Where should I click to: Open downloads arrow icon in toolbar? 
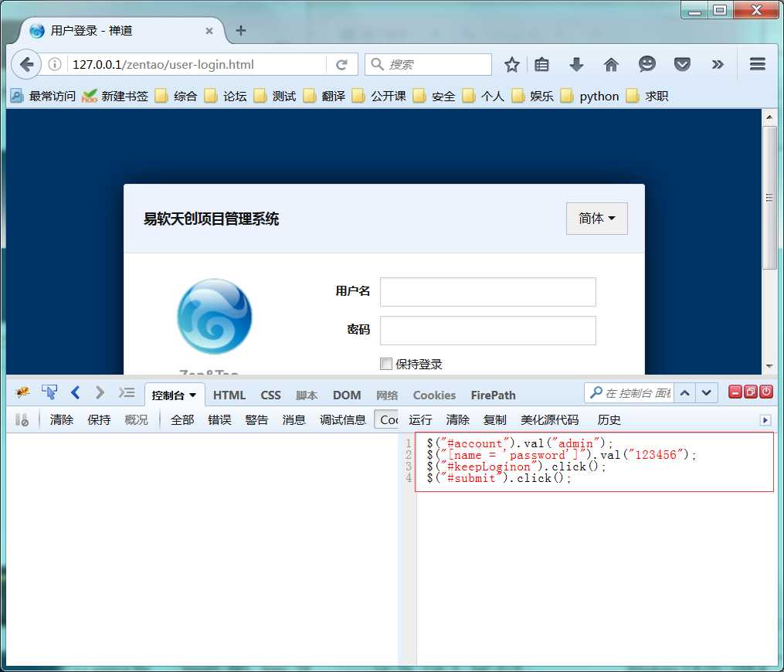[576, 65]
